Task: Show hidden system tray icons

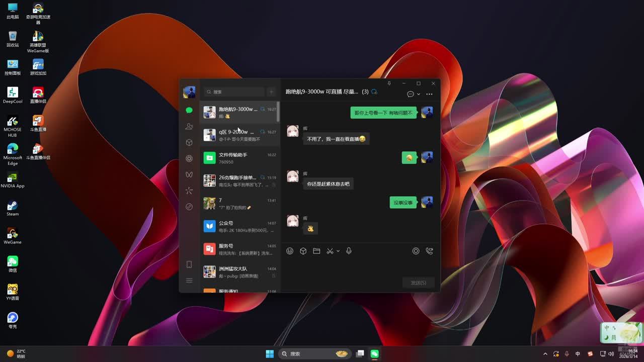Action: pyautogui.click(x=545, y=354)
